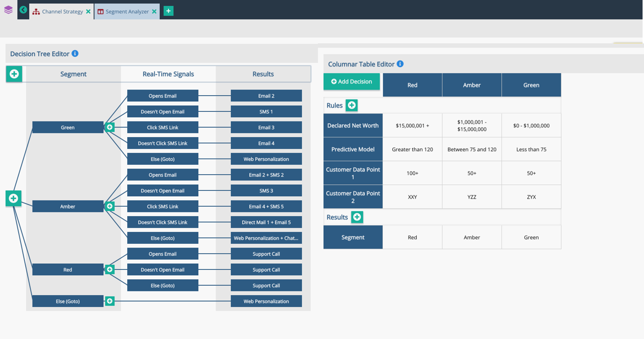Expand the Green segment plus node
The height and width of the screenshot is (339, 644).
click(110, 128)
